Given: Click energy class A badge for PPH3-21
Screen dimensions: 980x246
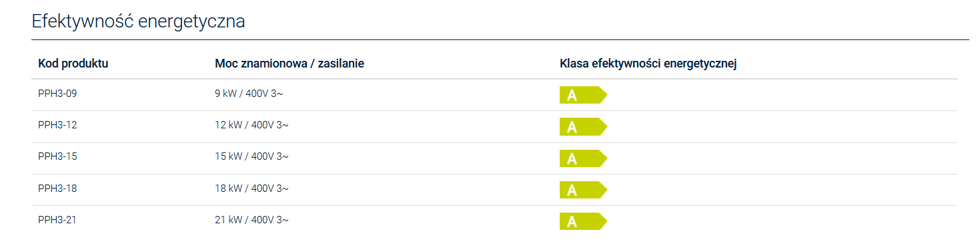Looking at the screenshot, I should [x=583, y=221].
